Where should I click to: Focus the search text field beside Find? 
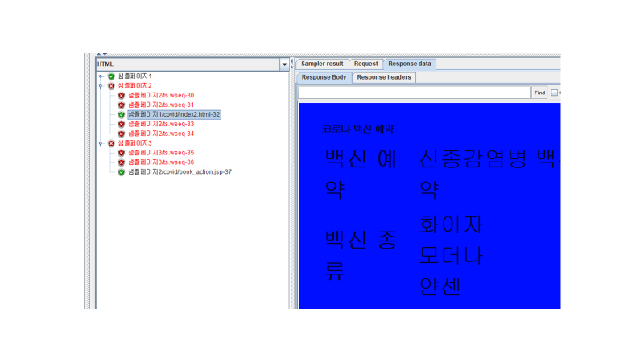415,93
